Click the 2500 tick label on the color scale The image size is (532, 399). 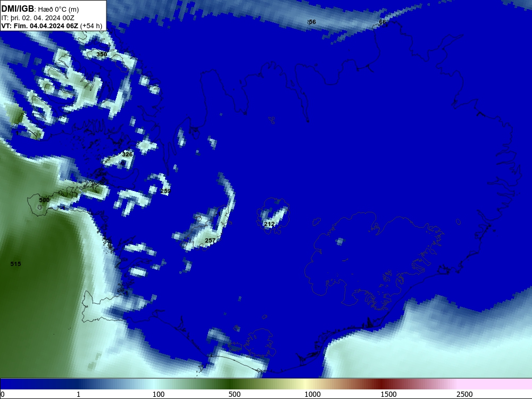[464, 394]
